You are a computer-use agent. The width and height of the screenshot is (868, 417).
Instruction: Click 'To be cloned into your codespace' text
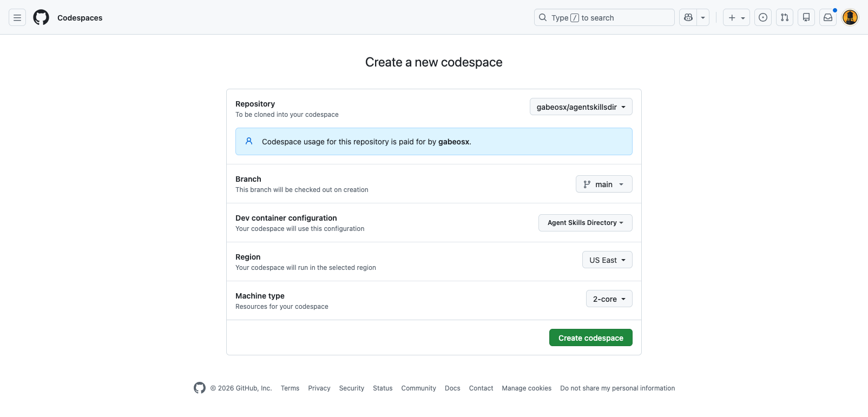tap(287, 115)
